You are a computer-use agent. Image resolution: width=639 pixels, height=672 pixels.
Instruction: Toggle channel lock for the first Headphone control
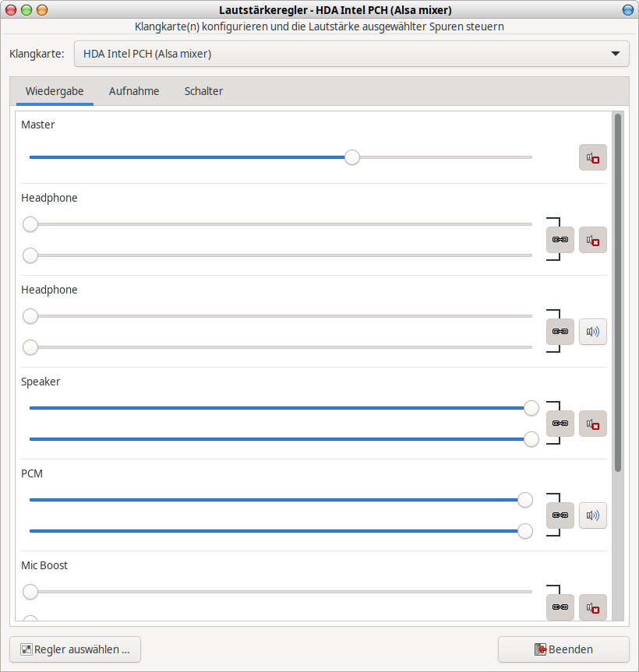[560, 240]
